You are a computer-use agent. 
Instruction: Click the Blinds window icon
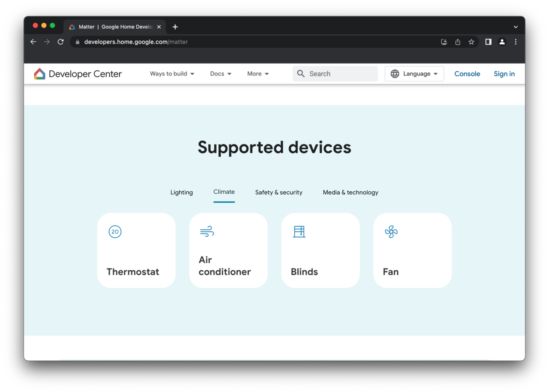[x=299, y=232]
